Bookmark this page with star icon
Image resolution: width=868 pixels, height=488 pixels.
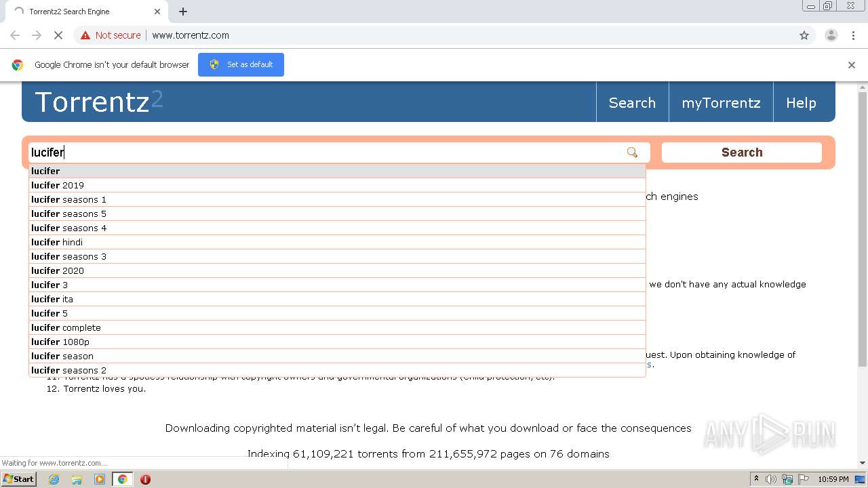tap(804, 35)
